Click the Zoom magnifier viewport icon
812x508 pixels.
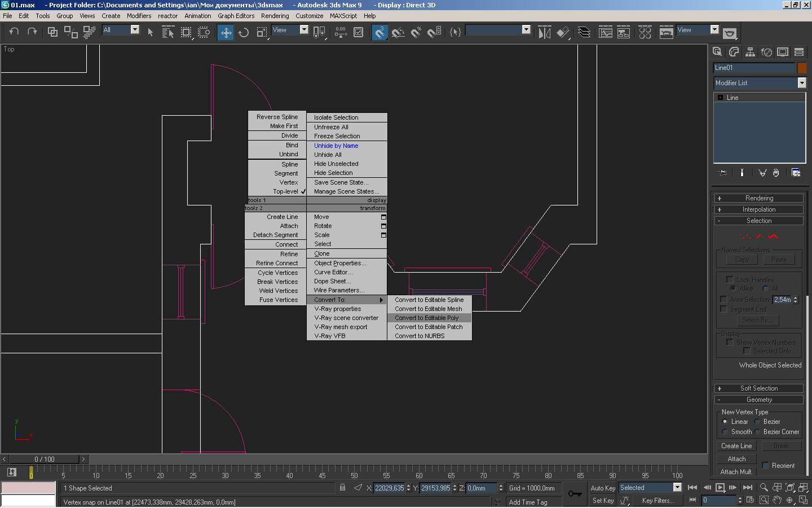764,487
